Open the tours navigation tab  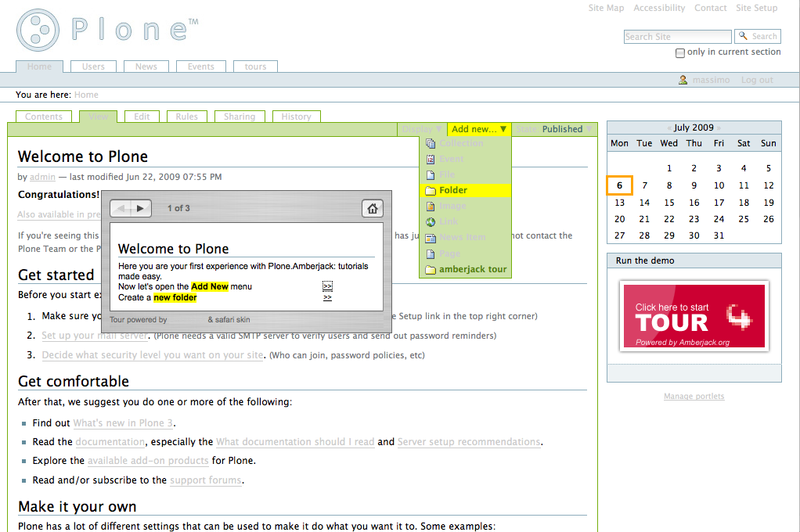pyautogui.click(x=255, y=67)
